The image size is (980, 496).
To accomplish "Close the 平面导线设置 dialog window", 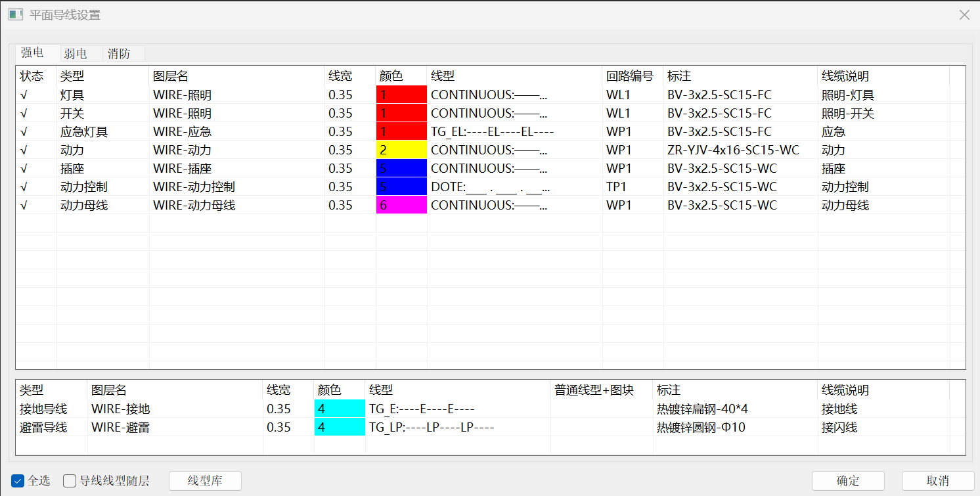I will 964,14.
